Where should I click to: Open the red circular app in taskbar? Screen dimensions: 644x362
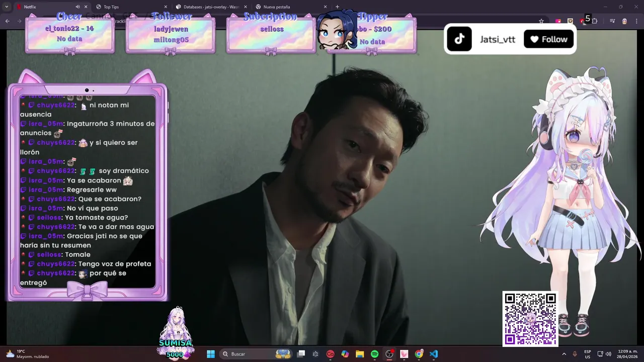point(330,354)
